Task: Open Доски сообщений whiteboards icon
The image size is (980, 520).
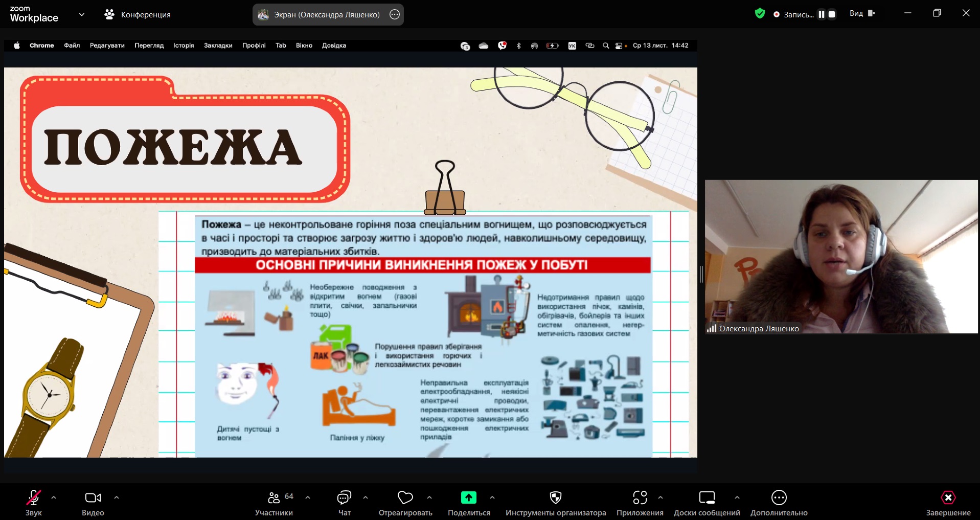Action: [x=706, y=498]
